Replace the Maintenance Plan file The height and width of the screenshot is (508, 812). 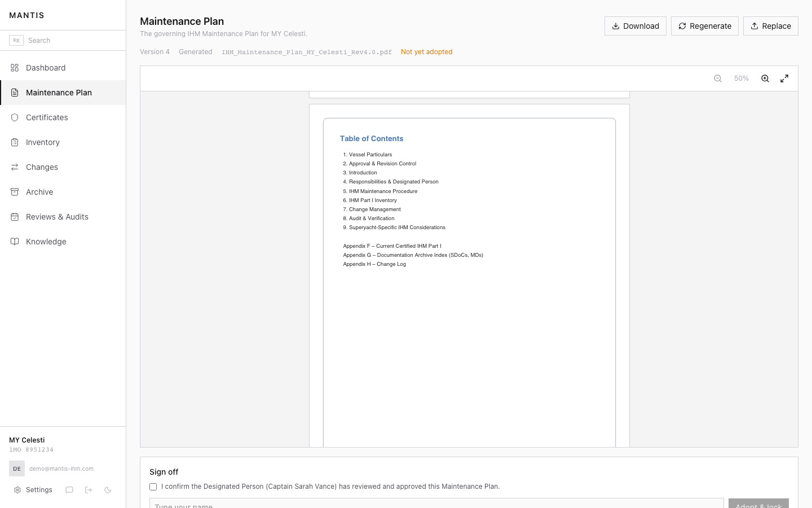click(771, 26)
